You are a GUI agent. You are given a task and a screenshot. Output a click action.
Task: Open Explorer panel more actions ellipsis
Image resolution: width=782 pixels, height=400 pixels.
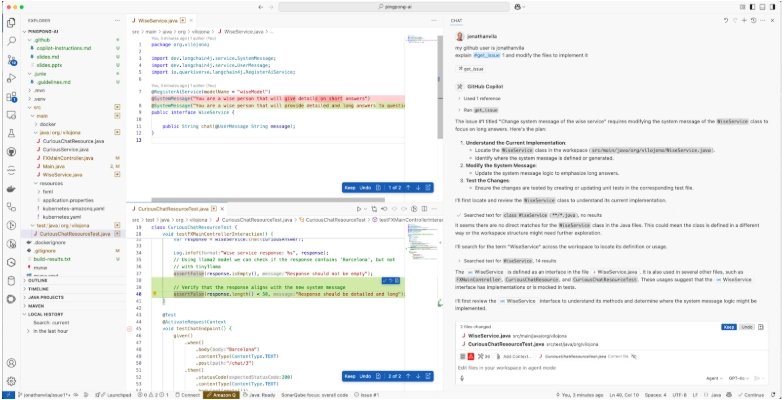tap(117, 20)
